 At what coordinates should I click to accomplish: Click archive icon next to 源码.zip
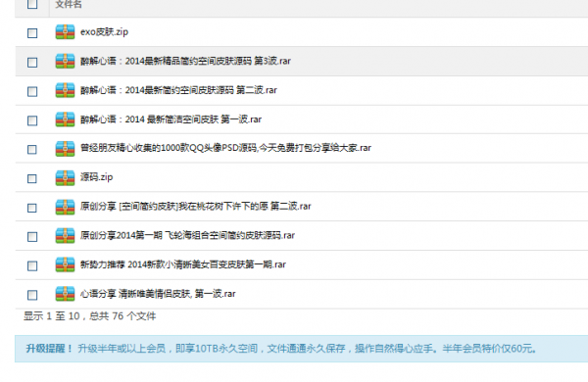point(65,177)
